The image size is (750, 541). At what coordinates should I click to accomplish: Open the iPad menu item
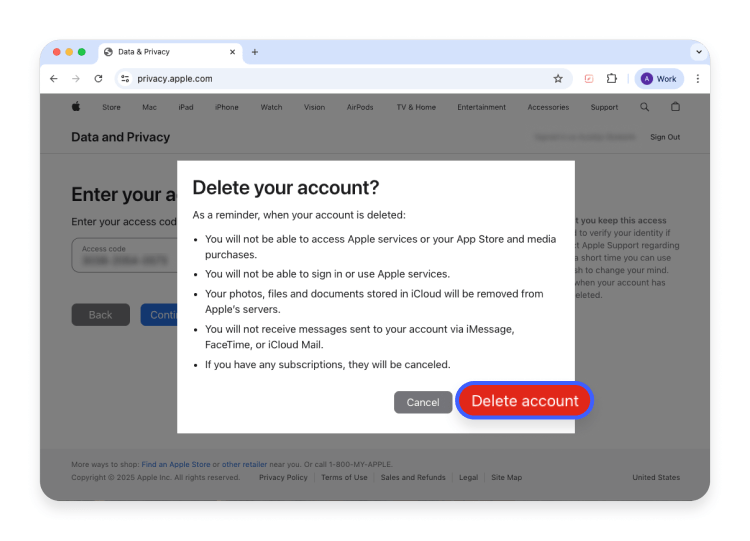tap(186, 107)
